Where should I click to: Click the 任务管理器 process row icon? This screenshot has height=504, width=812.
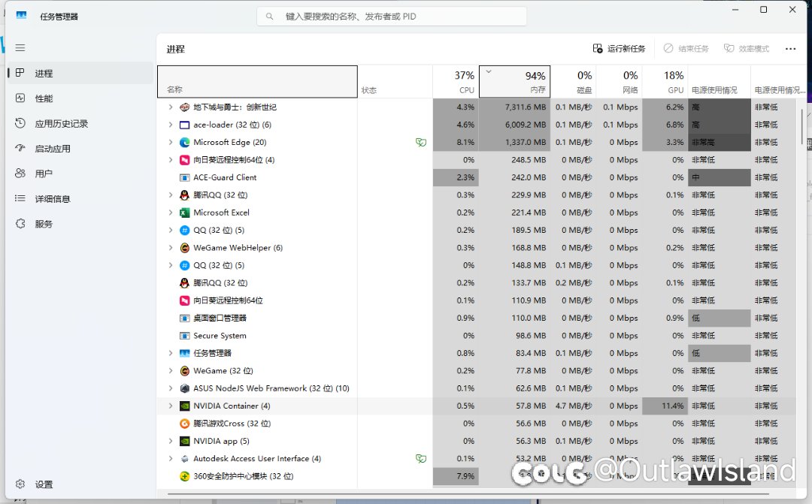[x=184, y=354]
